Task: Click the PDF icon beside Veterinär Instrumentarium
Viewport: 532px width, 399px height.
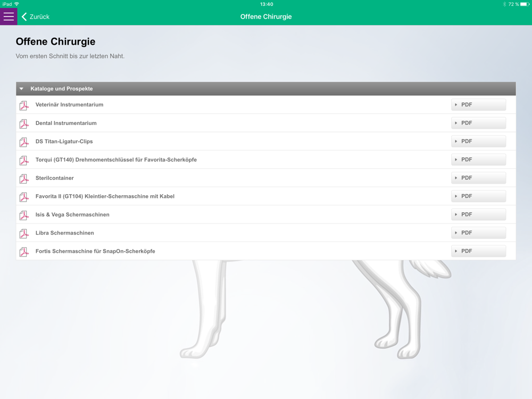Action: 24,105
